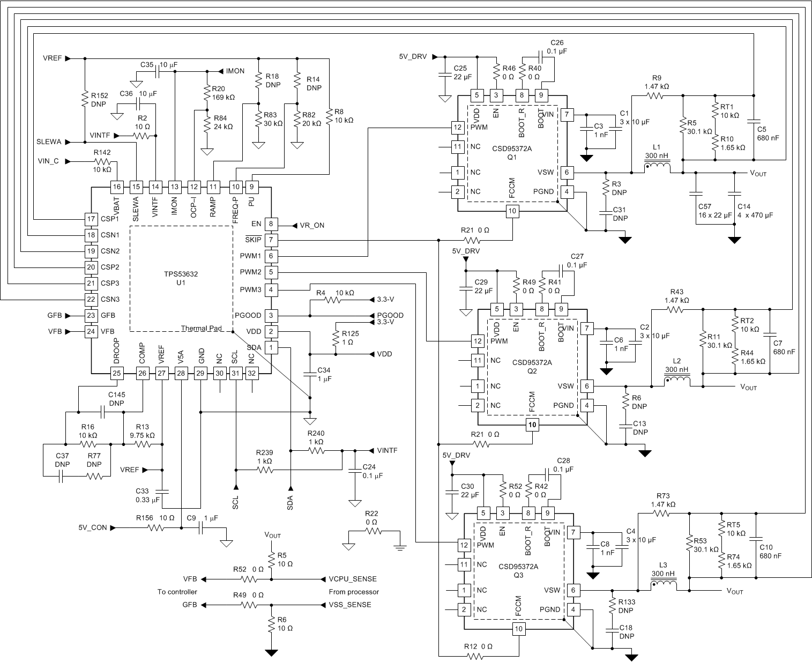Select the EN pin 8 labeled VR_ON

click(x=272, y=225)
